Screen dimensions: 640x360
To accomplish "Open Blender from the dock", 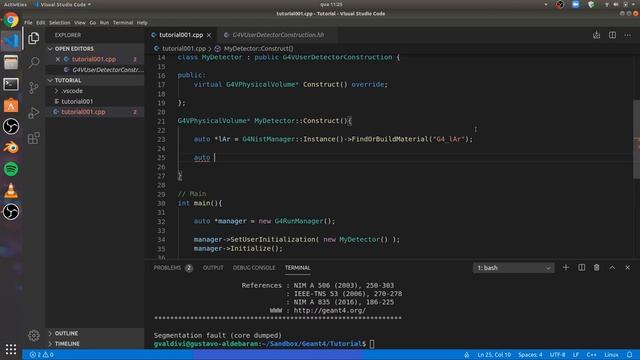I will [x=11, y=147].
